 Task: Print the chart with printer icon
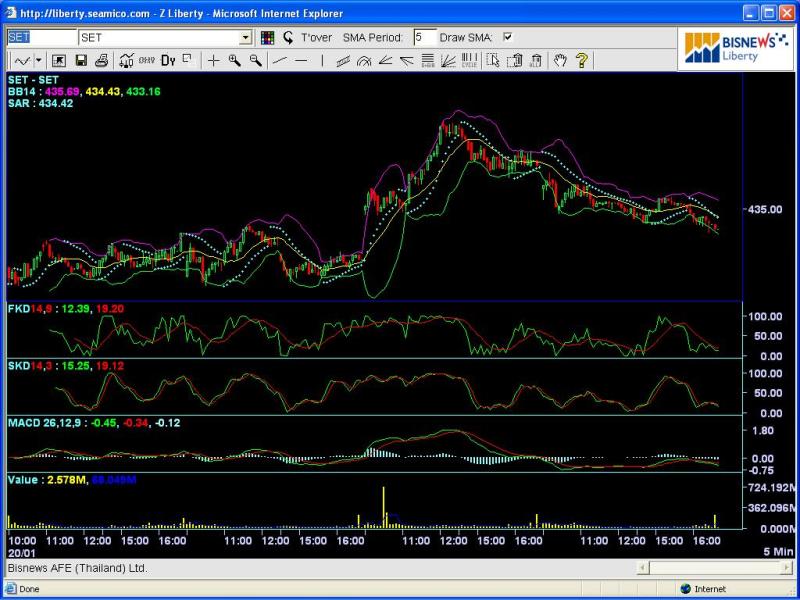click(102, 61)
